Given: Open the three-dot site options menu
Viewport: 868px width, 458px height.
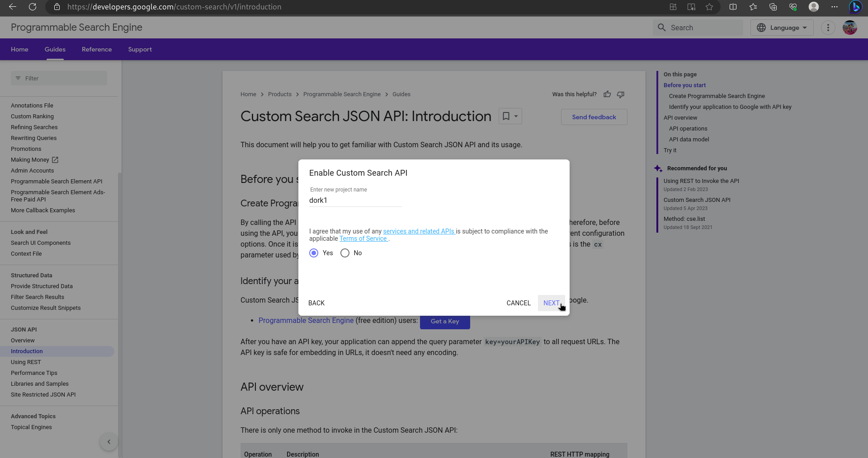Looking at the screenshot, I should click(x=828, y=28).
